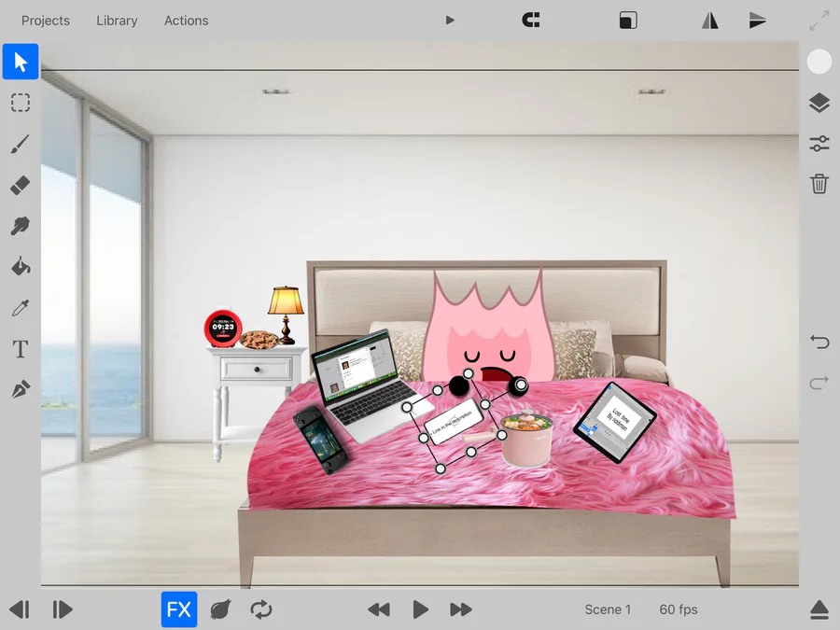Rewind to the beginning
The image size is (840, 630).
[379, 609]
